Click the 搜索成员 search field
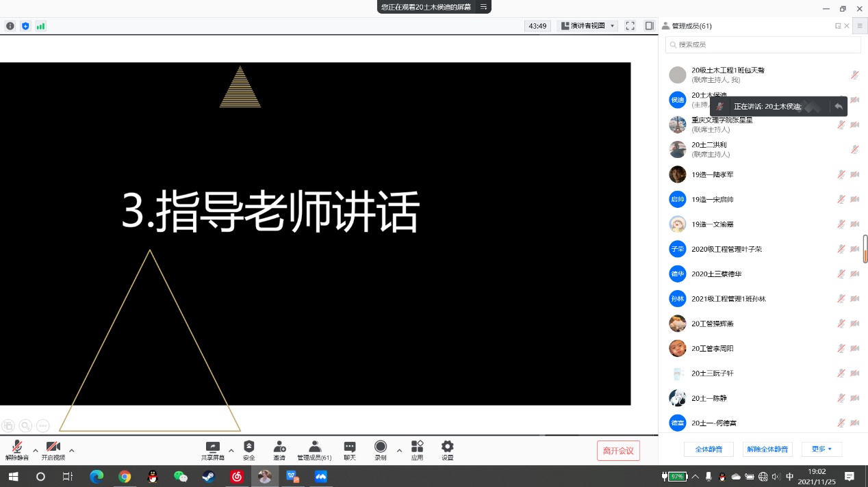The height and width of the screenshot is (487, 868). [763, 44]
